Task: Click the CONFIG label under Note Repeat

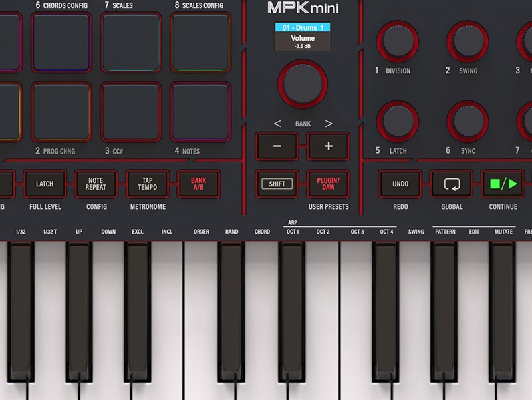Action: [x=96, y=207]
